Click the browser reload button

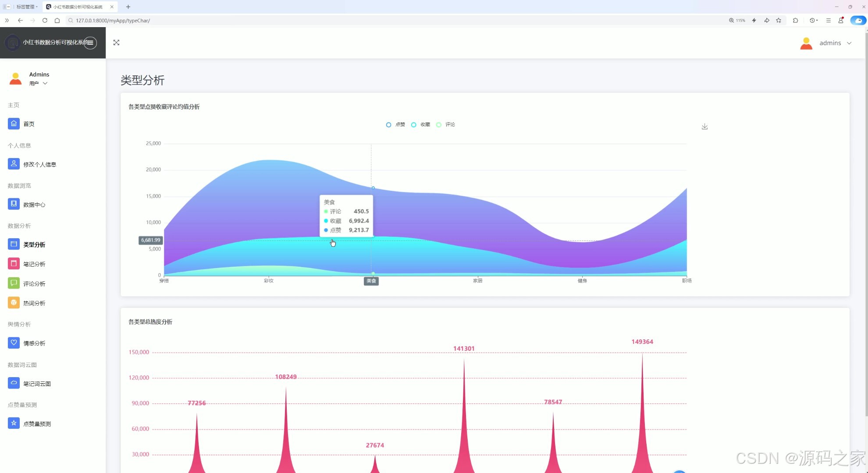[45, 21]
